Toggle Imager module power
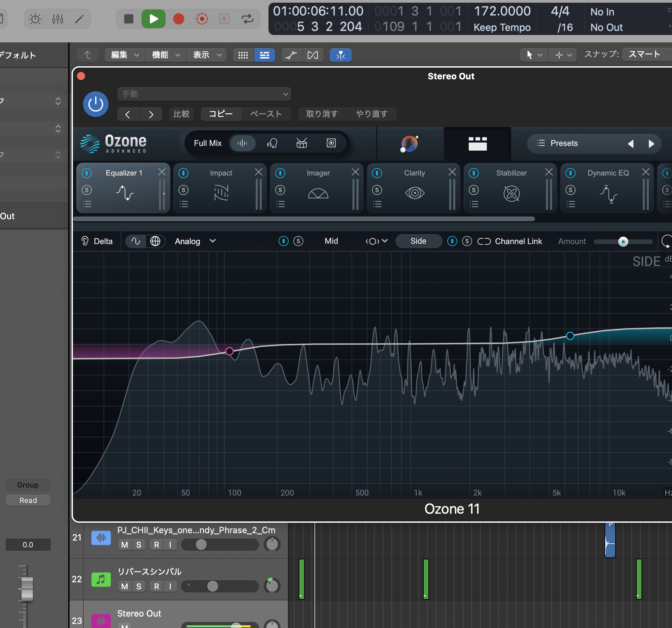Screen dimensions: 672x628 tap(280, 173)
